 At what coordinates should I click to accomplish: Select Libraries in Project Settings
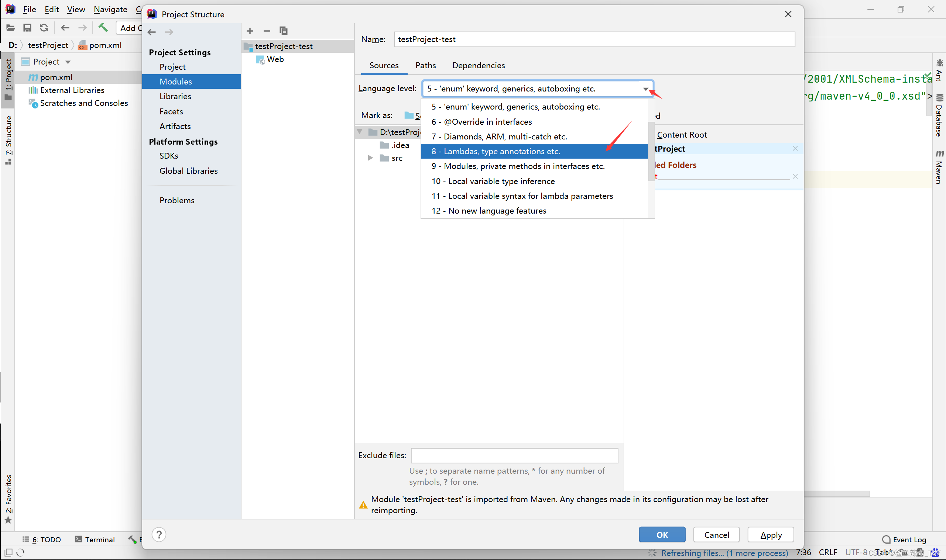[x=175, y=96]
